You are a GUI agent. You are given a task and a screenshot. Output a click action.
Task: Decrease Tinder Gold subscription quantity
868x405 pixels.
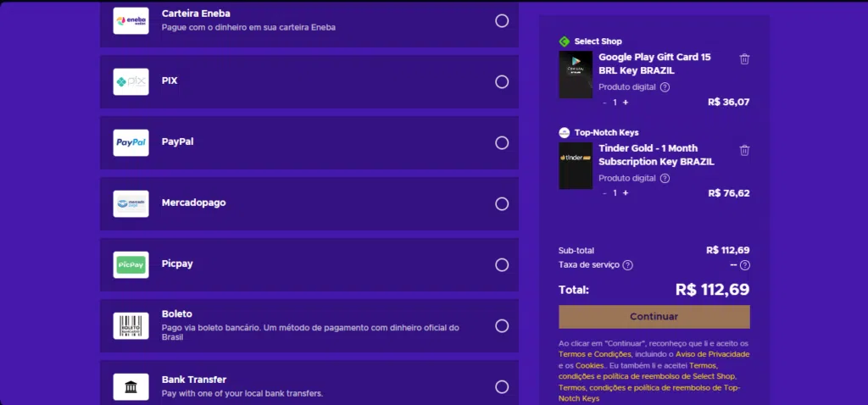604,193
